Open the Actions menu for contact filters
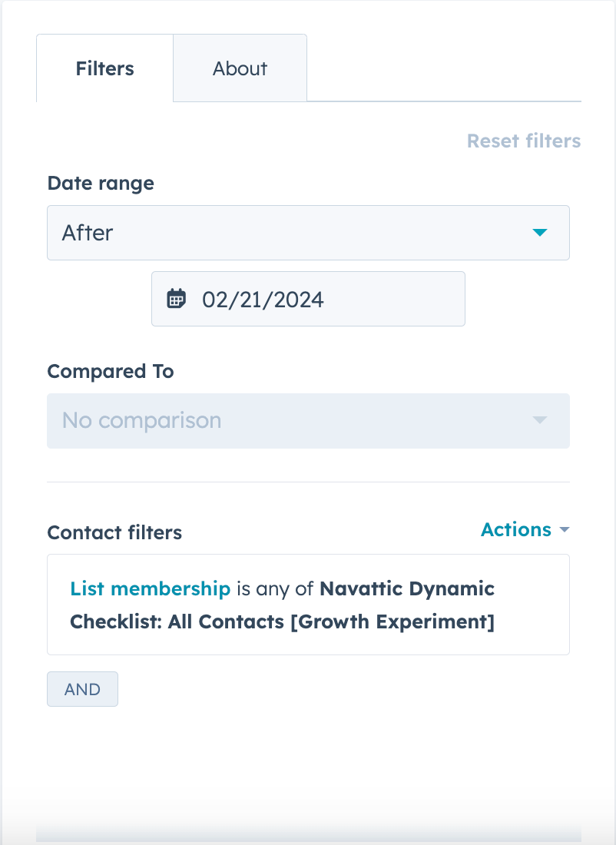 point(516,530)
